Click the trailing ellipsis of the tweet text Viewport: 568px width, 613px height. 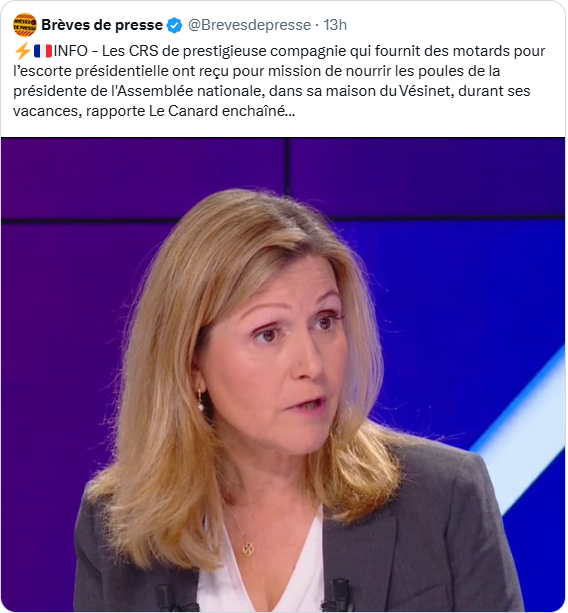290,115
